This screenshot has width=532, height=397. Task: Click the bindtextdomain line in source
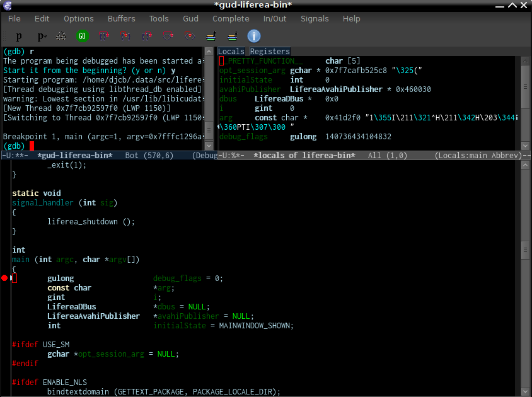pyautogui.click(x=164, y=391)
